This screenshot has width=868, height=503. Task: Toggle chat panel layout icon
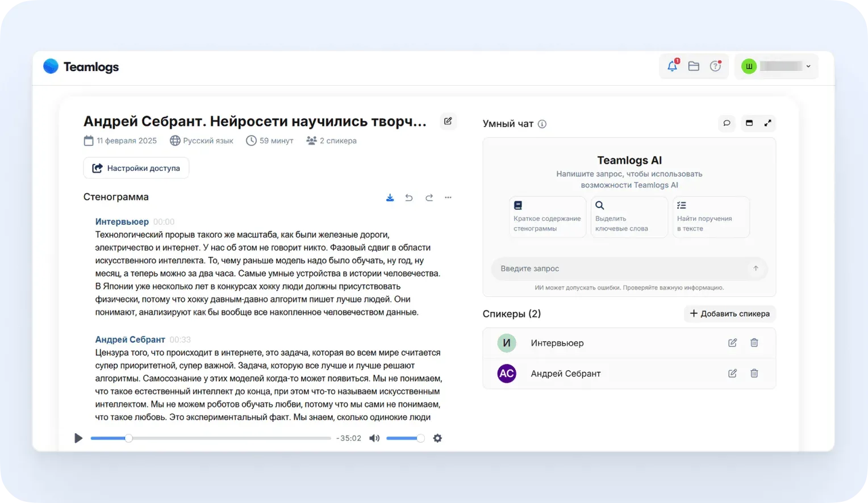(x=749, y=123)
